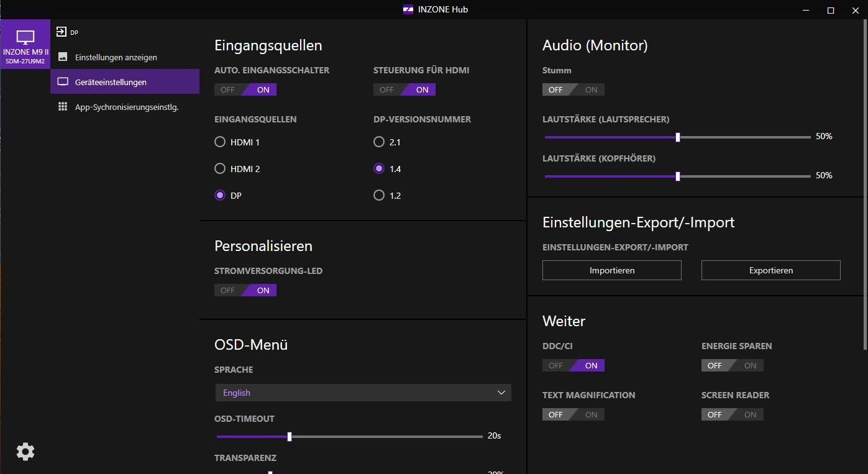This screenshot has width=868, height=474.
Task: Toggle the Auto. Eingangsschalter switch
Action: [245, 89]
